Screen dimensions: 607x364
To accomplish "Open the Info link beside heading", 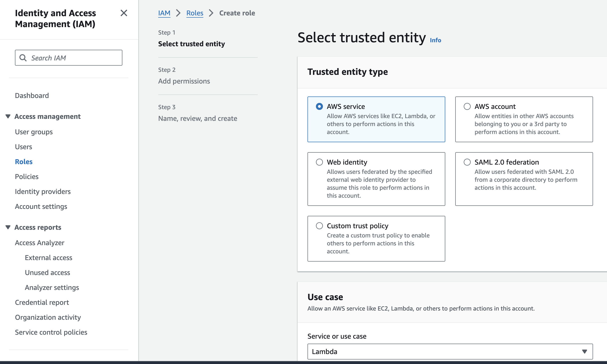I will point(435,40).
